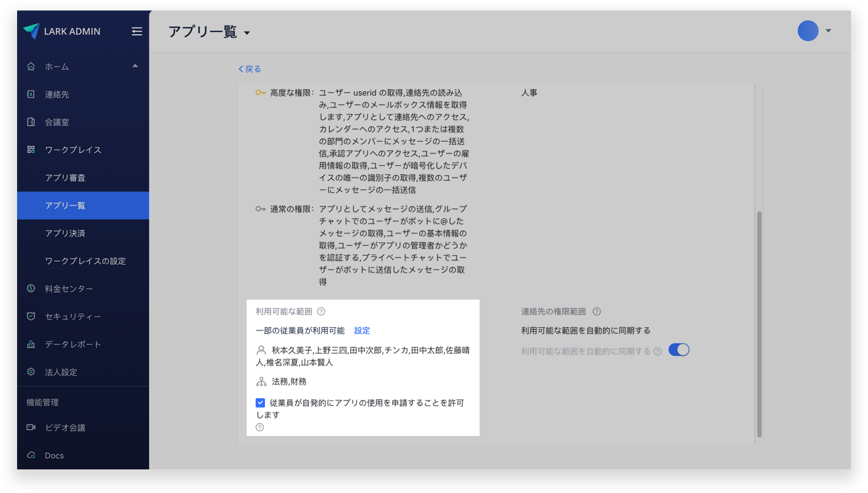Collapse the sidebar section with the up arrow
The width and height of the screenshot is (868, 493).
coord(135,66)
